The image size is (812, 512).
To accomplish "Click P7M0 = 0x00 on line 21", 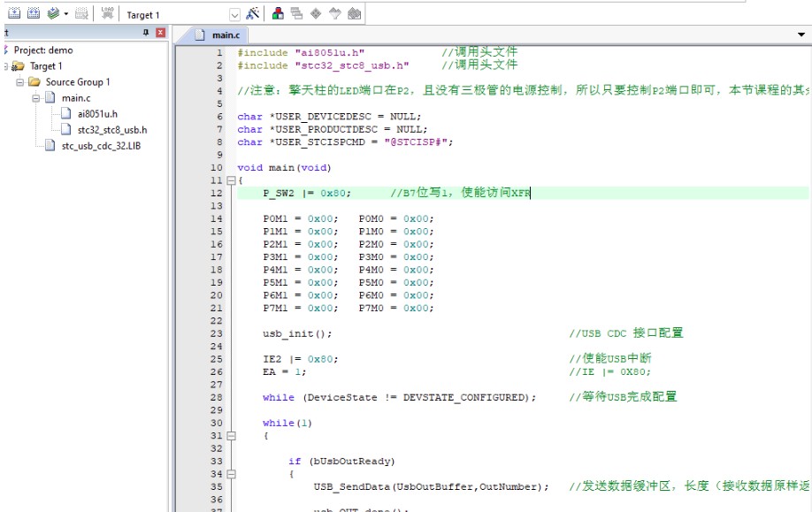I will tap(396, 309).
